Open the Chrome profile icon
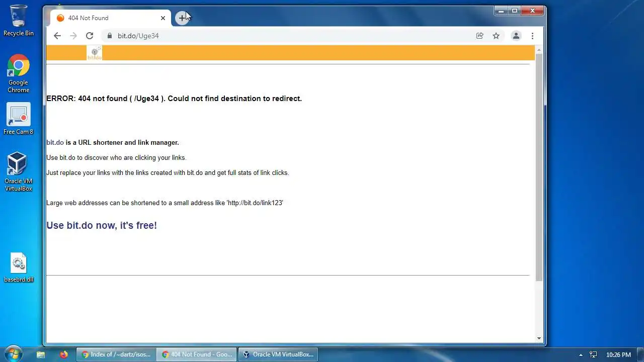The height and width of the screenshot is (362, 644). (516, 36)
